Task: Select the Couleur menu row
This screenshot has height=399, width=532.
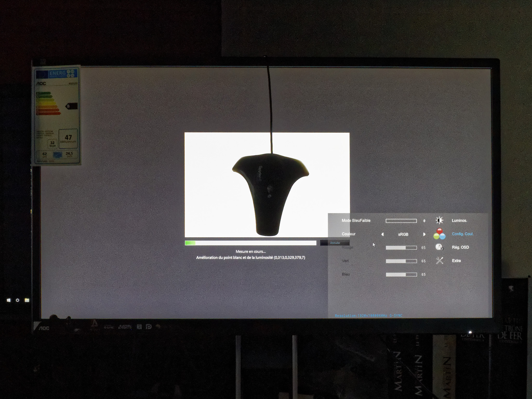Action: [x=348, y=234]
